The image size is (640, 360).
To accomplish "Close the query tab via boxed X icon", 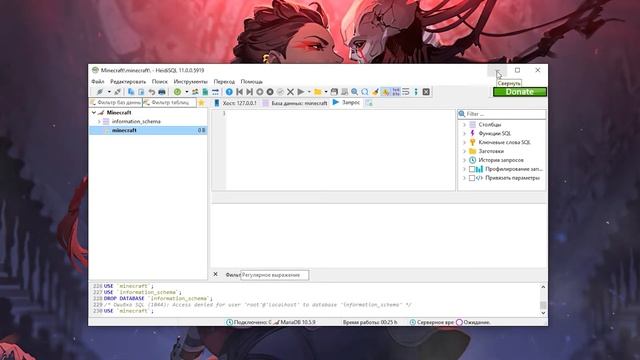I will (x=426, y=92).
